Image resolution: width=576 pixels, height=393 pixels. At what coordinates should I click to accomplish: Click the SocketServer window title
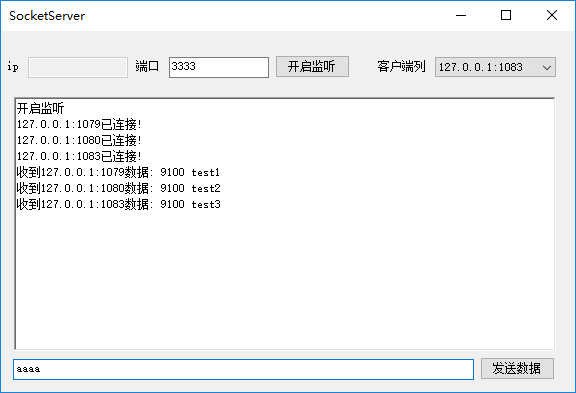[47, 16]
